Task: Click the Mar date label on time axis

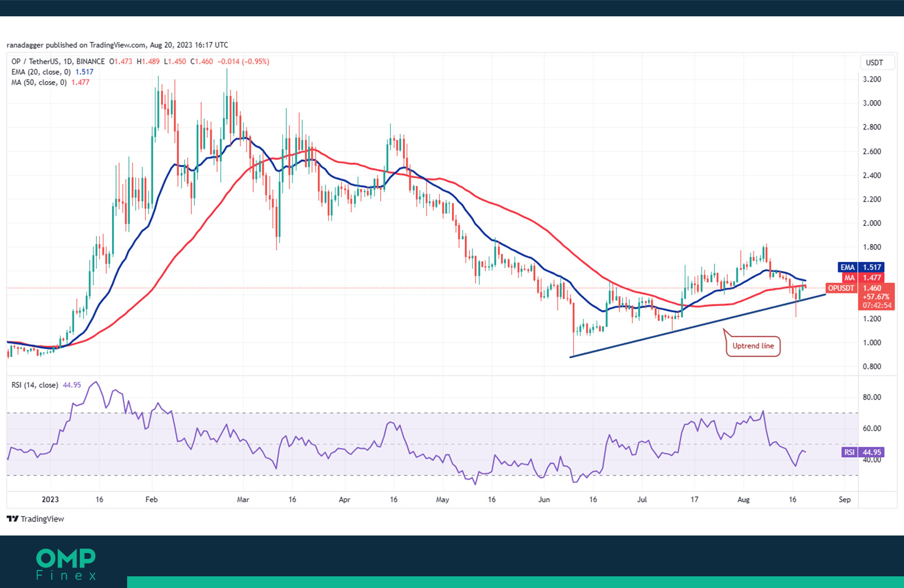Action: 243,499
